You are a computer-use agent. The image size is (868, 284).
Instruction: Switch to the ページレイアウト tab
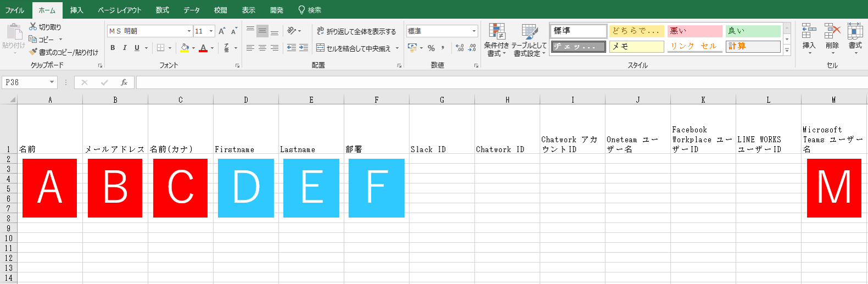(x=119, y=10)
